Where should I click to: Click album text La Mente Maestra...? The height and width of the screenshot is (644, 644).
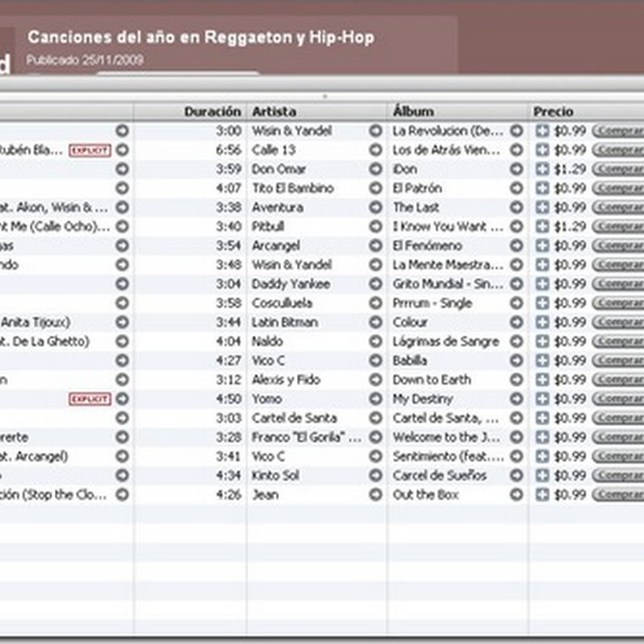tap(448, 265)
